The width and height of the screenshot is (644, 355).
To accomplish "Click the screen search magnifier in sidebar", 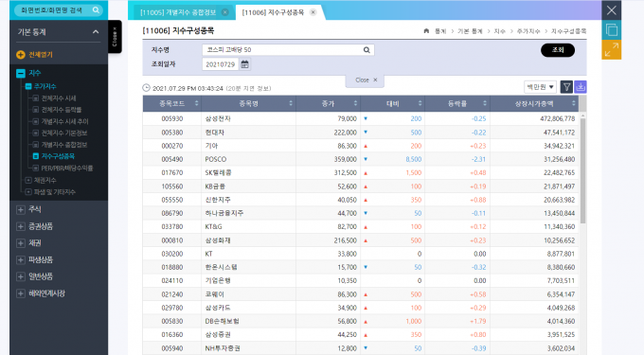I will tap(96, 9).
